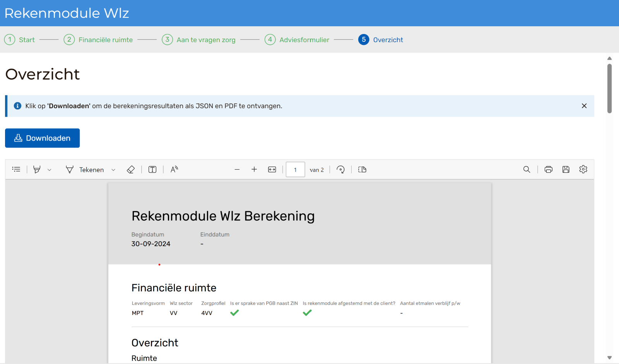Click the scrollbar up arrow
The width and height of the screenshot is (619, 364).
click(609, 58)
